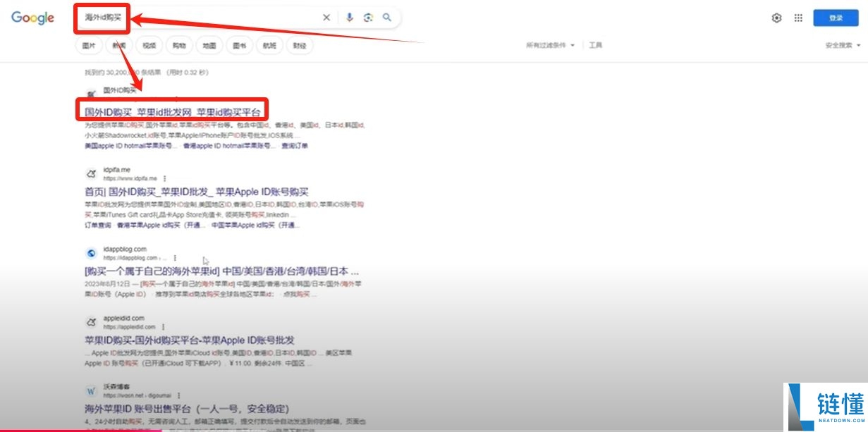Viewport: 868px width, 432px height.
Task: Select the 视频 filter chip
Action: point(149,46)
